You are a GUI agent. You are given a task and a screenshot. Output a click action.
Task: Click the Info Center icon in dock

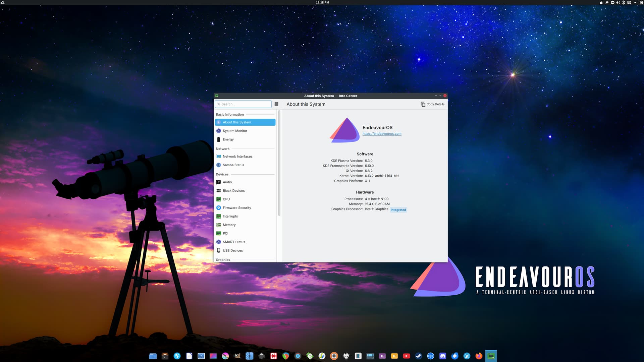pyautogui.click(x=491, y=356)
